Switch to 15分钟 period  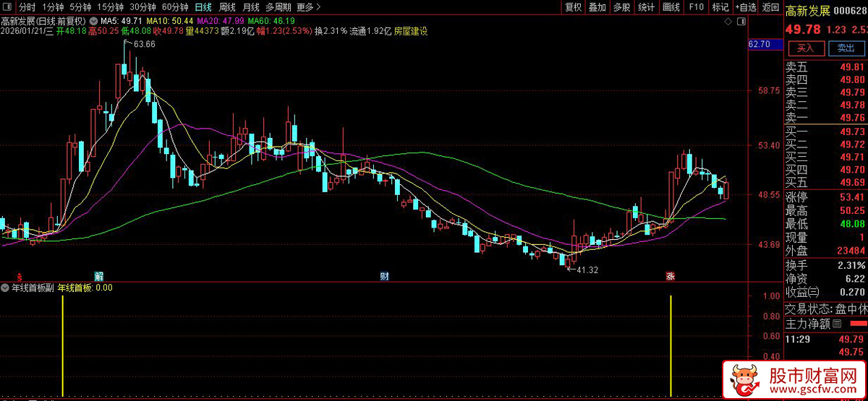coord(111,7)
